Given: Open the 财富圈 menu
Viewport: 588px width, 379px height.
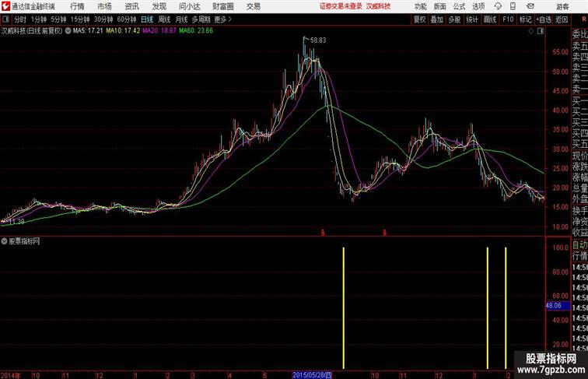Looking at the screenshot, I should (x=222, y=6).
